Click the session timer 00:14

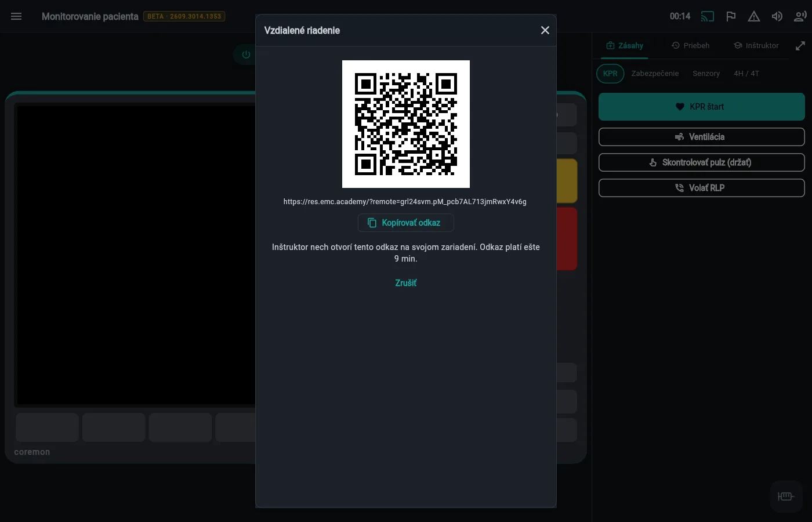pos(680,16)
